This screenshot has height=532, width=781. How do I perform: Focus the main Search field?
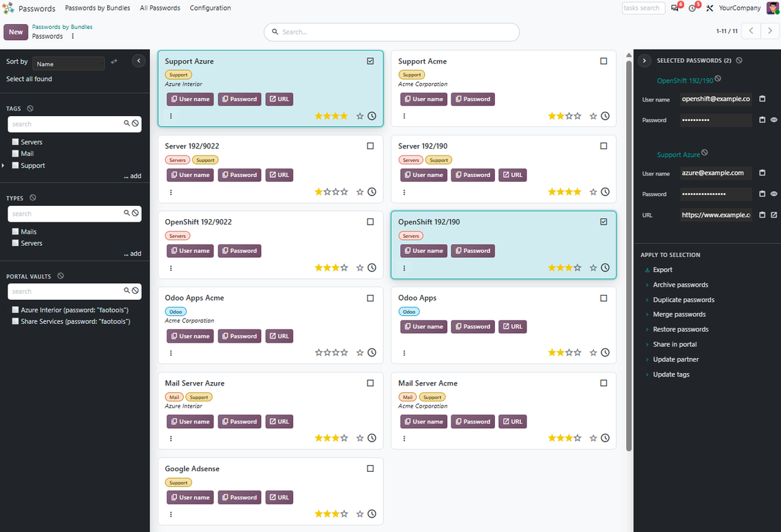click(391, 32)
